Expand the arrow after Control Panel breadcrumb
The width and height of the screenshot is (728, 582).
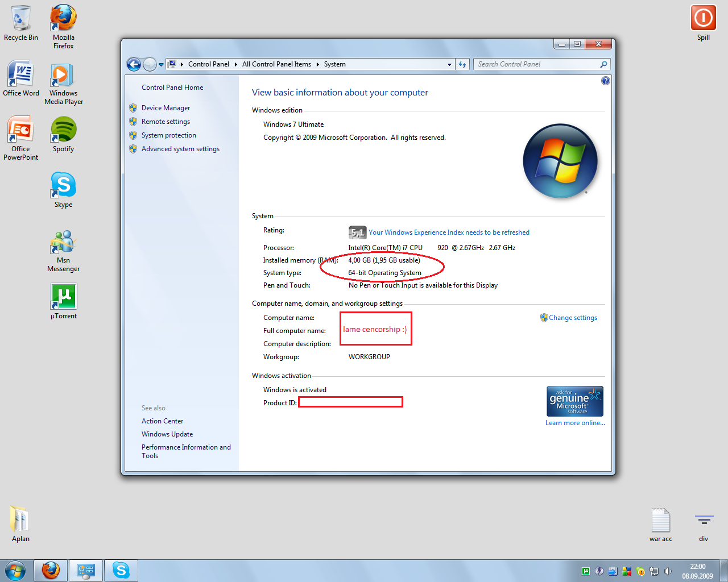pos(235,64)
